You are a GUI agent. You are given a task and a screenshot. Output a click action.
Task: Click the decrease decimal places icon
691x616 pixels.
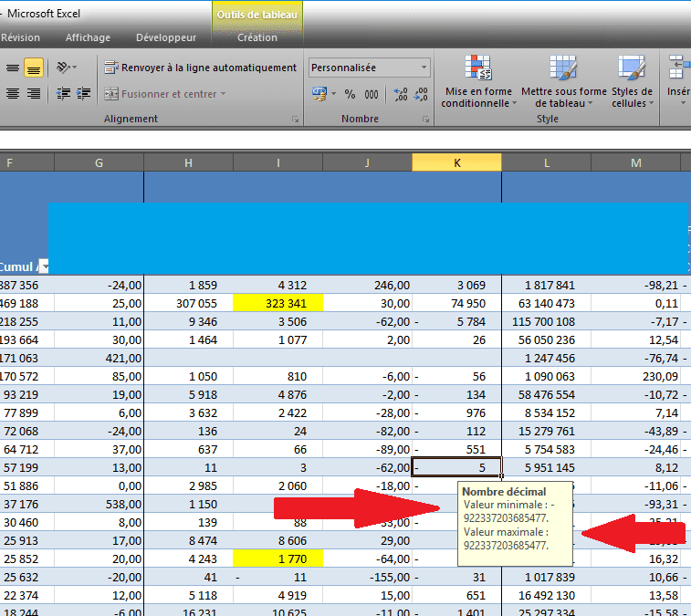point(423,94)
